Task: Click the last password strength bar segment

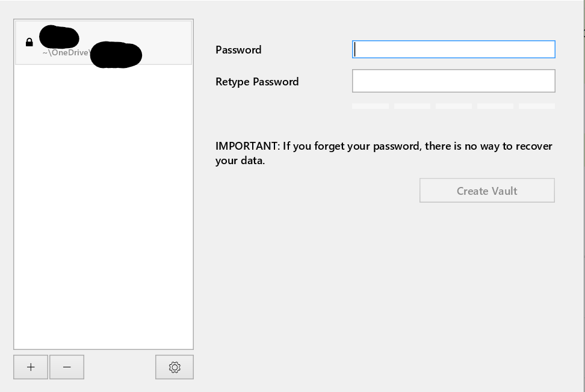Action: tap(537, 106)
